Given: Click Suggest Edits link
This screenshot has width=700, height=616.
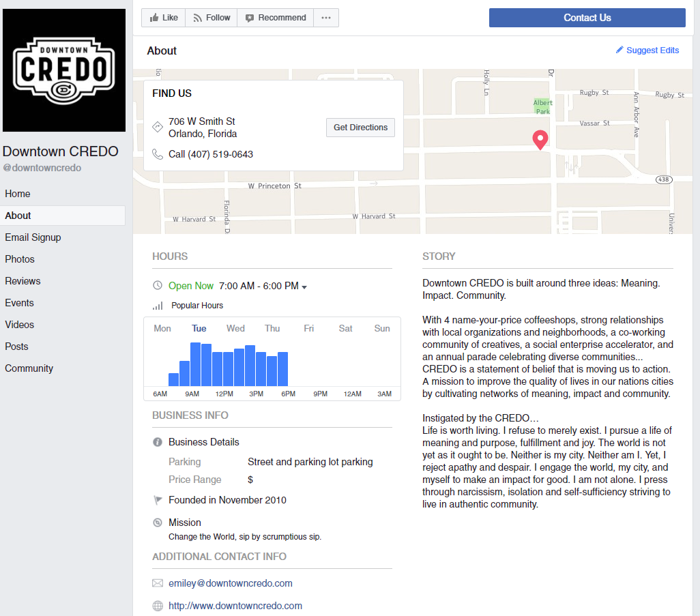Looking at the screenshot, I should (652, 50).
